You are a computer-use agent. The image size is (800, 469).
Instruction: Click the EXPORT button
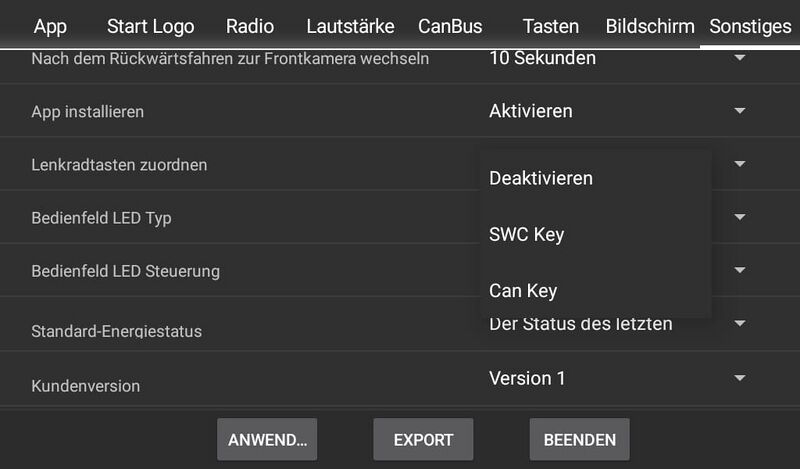(x=423, y=439)
